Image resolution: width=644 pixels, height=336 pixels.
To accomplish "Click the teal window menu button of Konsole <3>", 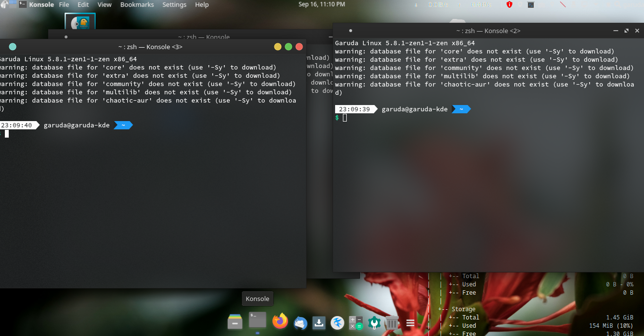I will (x=13, y=47).
